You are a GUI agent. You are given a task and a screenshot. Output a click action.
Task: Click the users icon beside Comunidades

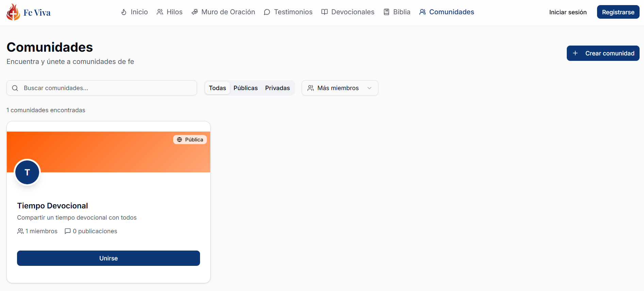coord(423,12)
